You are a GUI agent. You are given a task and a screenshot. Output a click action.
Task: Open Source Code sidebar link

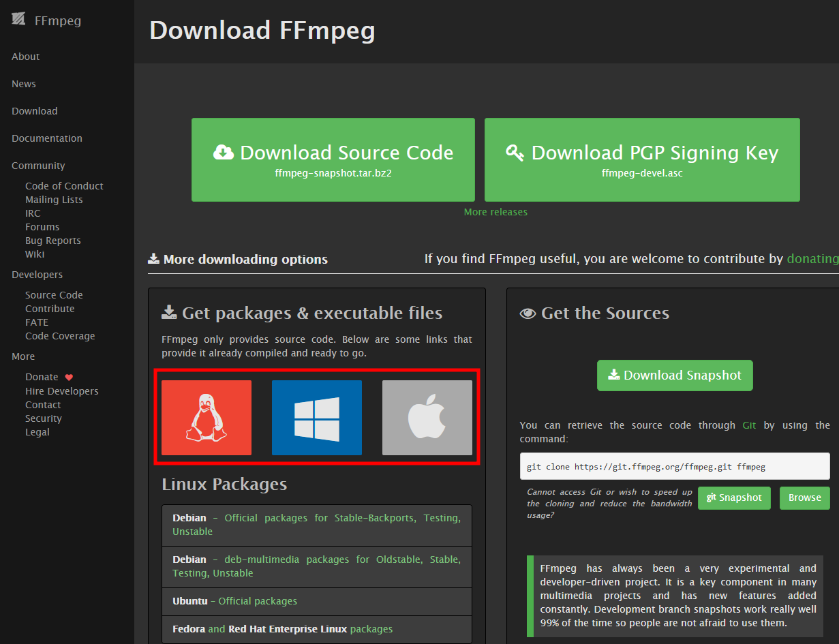pyautogui.click(x=54, y=295)
